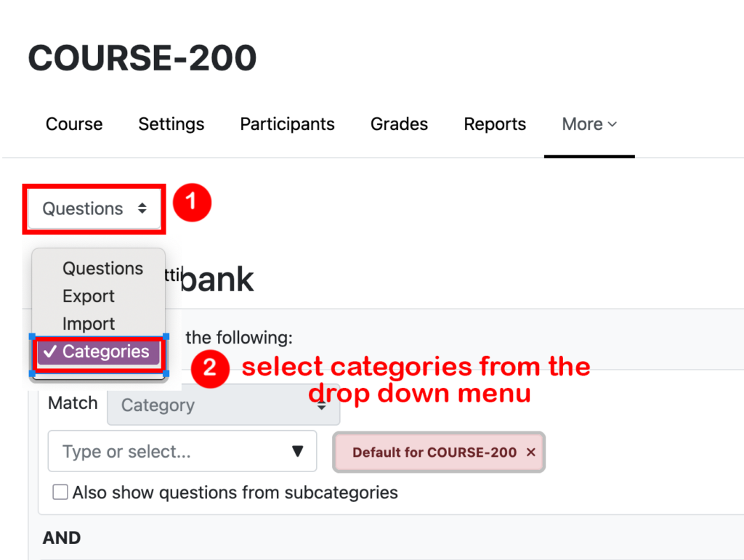Open the Course tab
Image resolution: width=744 pixels, height=560 pixels.
pyautogui.click(x=74, y=124)
